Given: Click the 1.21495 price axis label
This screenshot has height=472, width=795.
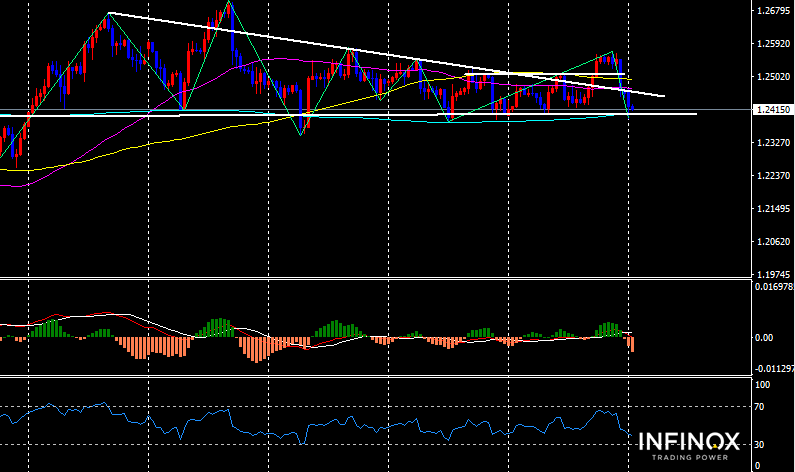Looking at the screenshot, I should [x=773, y=209].
